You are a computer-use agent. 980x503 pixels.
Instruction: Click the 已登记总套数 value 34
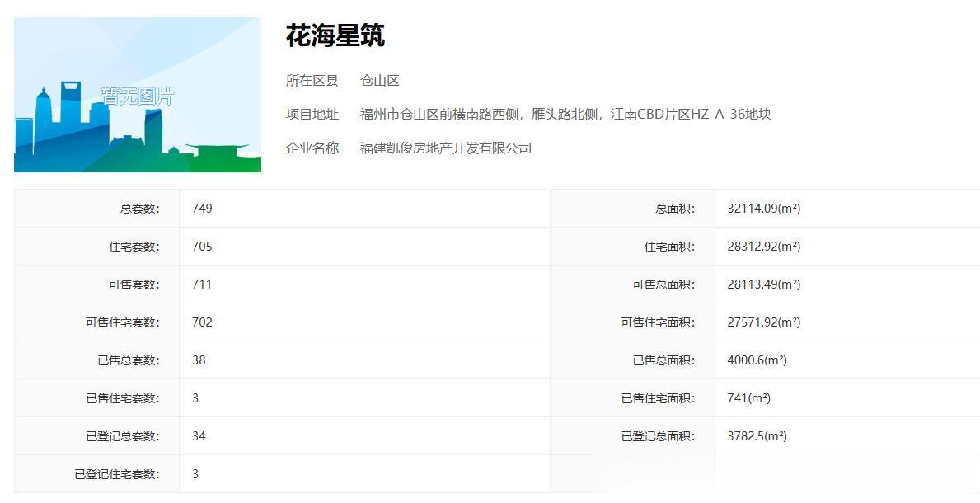coord(199,436)
